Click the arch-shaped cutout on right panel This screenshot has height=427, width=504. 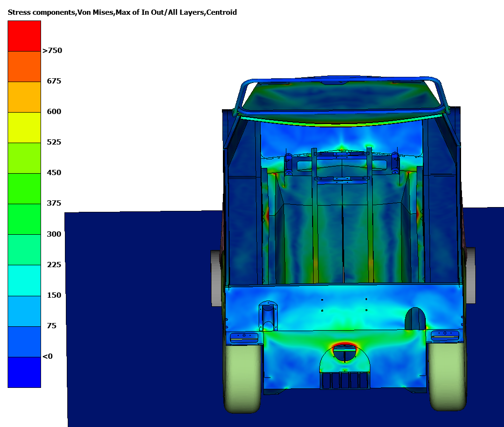pos(415,319)
